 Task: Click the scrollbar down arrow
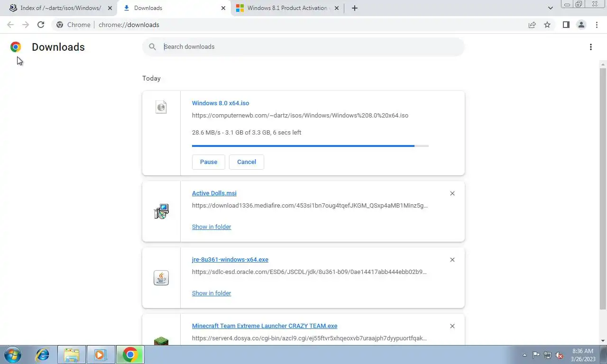point(603,341)
